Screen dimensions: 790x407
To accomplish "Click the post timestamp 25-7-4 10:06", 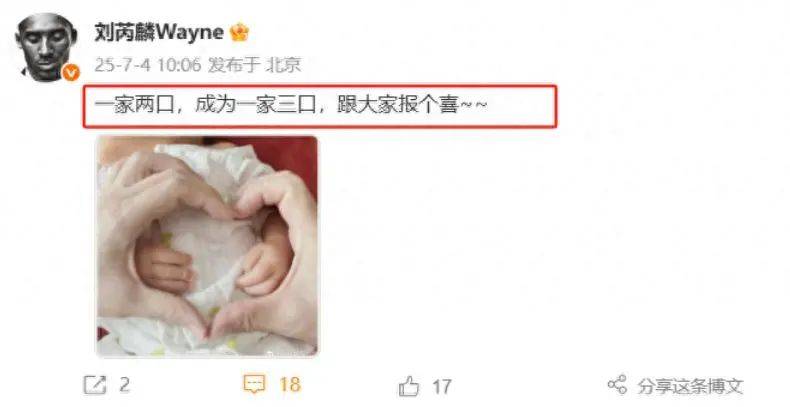I will click(x=148, y=64).
